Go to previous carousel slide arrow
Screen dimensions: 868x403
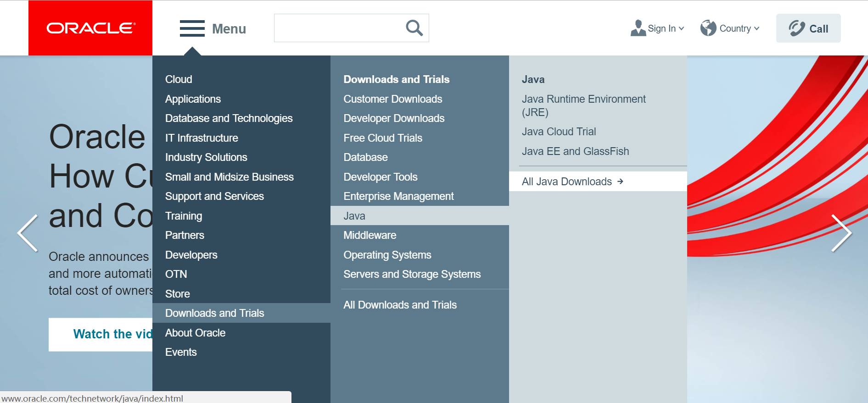click(28, 233)
